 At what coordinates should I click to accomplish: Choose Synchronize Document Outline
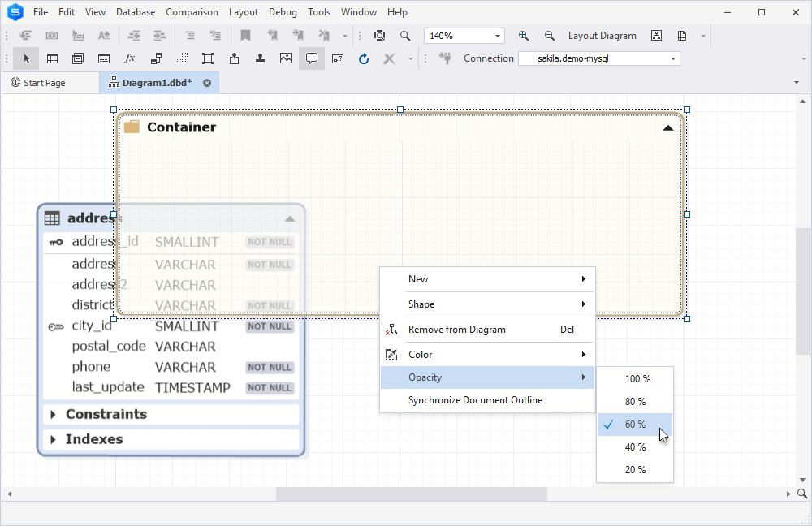click(x=487, y=400)
